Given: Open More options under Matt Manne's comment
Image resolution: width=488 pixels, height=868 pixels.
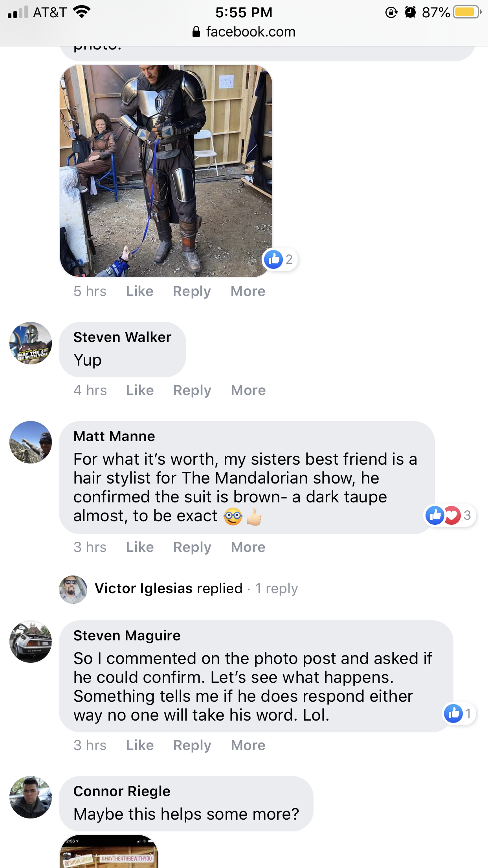Looking at the screenshot, I should (x=248, y=547).
